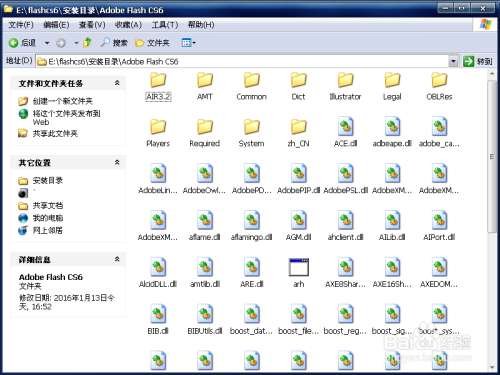500x375 pixels.
Task: Select the aflame.dll file
Action: (x=205, y=226)
